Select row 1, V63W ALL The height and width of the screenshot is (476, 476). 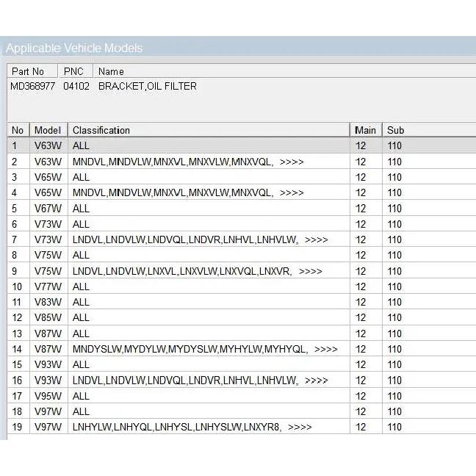click(242, 145)
